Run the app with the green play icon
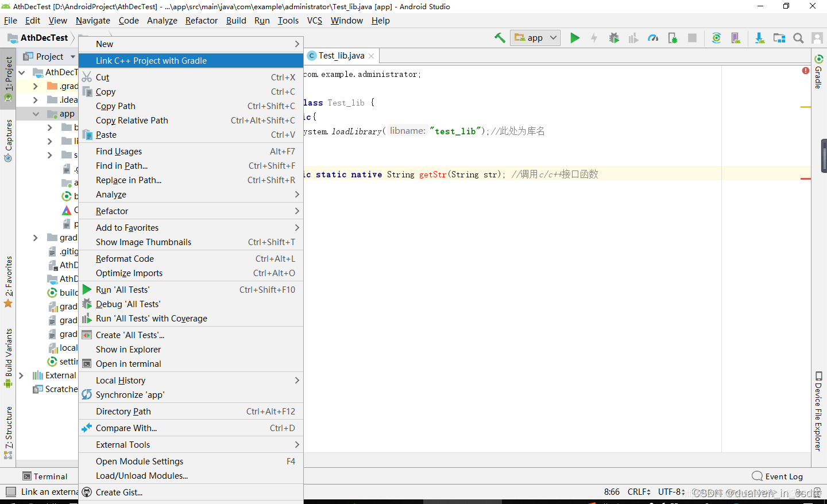The image size is (827, 504). (574, 38)
